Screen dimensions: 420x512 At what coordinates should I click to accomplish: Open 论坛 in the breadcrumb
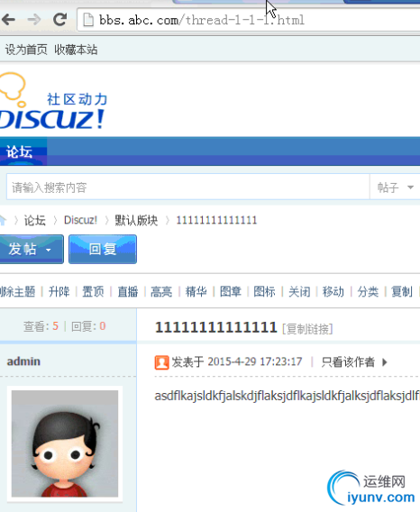(34, 221)
